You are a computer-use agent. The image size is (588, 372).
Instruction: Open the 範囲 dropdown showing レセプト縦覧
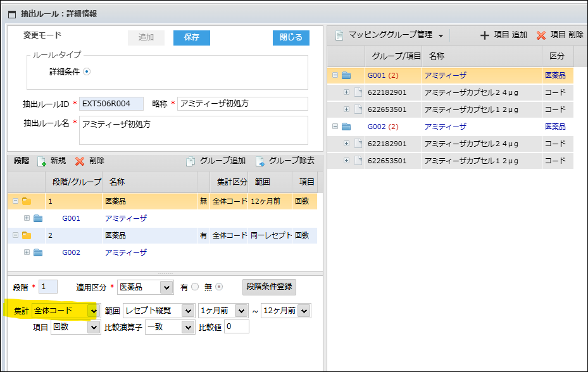(187, 311)
